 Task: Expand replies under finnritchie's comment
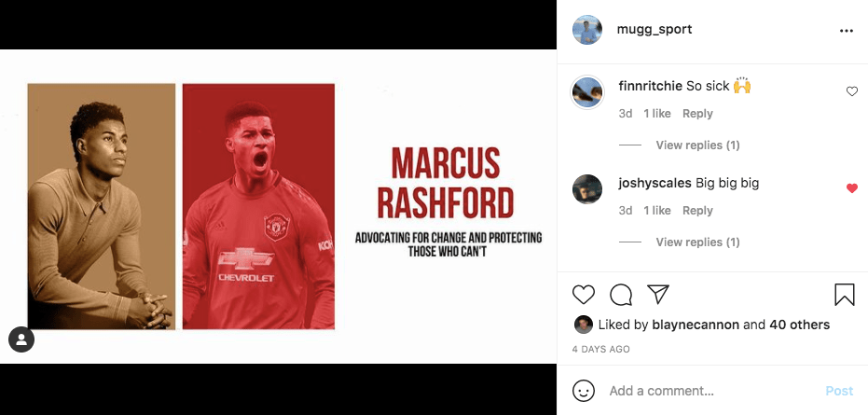click(x=697, y=145)
